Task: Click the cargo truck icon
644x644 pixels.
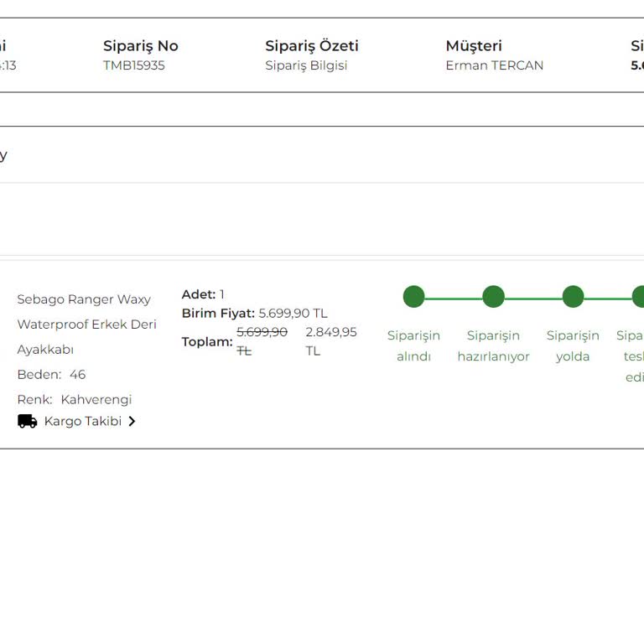Action: point(28,421)
